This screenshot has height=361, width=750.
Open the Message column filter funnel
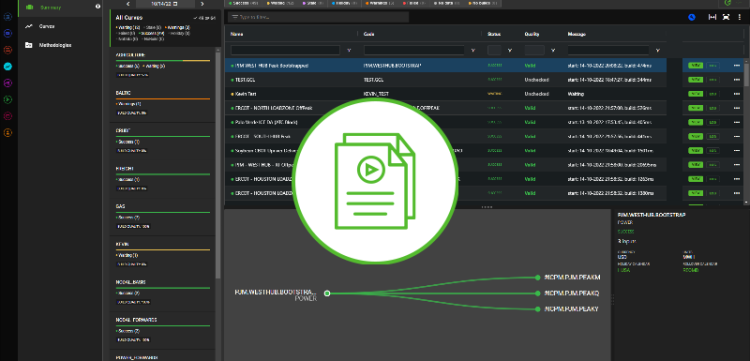pyautogui.click(x=658, y=50)
